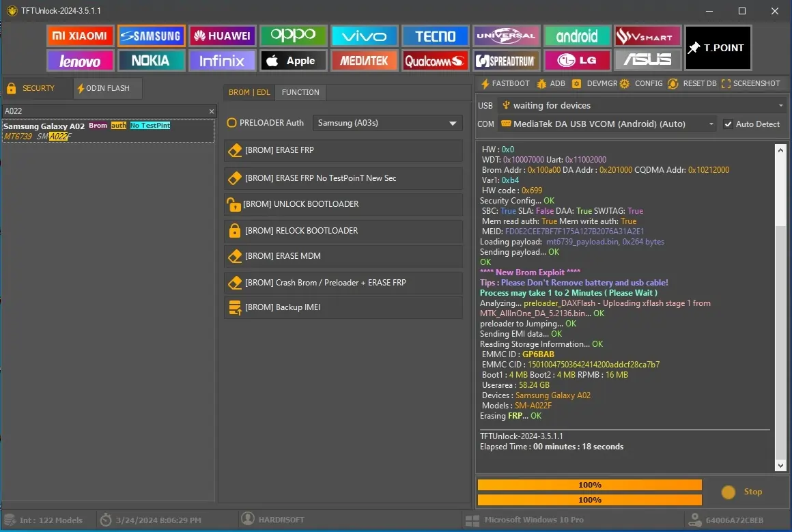The image size is (792, 532).
Task: Click the top 100% progress bar
Action: coord(589,485)
